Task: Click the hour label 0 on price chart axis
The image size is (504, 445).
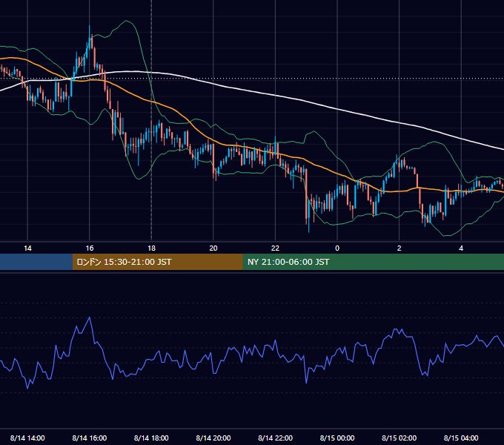Action: (x=337, y=248)
